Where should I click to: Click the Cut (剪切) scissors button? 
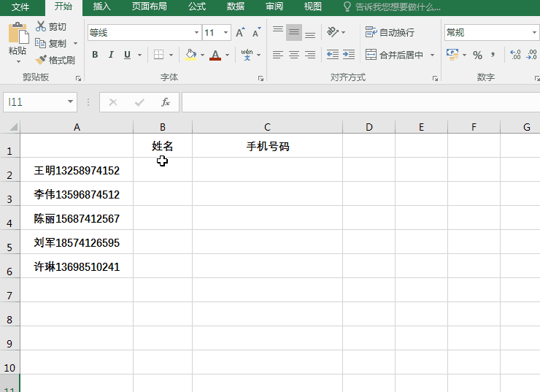tap(50, 26)
